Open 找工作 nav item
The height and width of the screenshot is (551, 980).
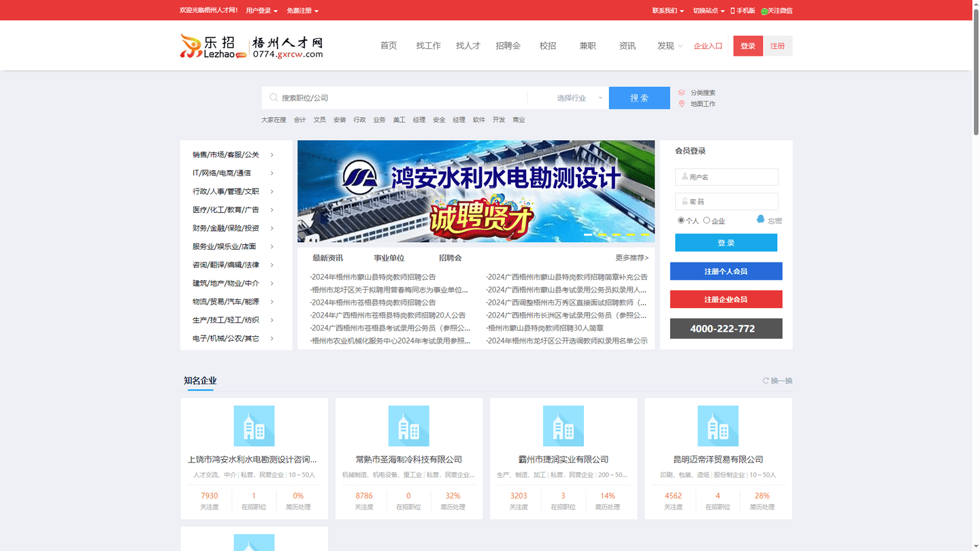pyautogui.click(x=428, y=46)
